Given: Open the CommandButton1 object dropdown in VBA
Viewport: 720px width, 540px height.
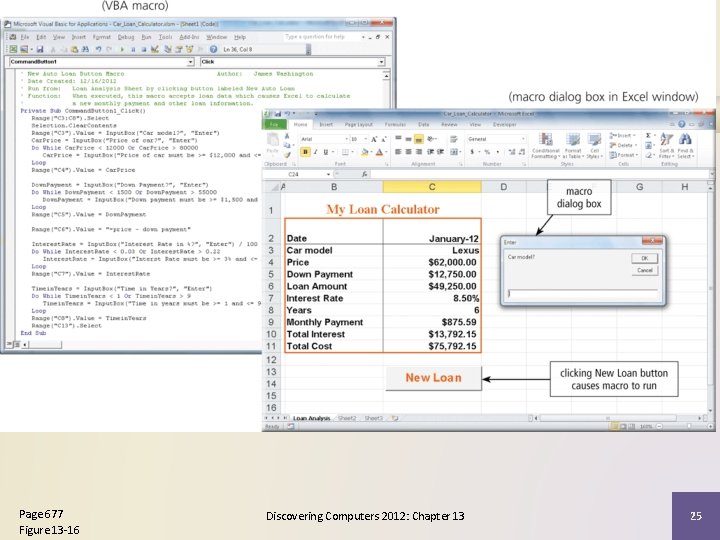Looking at the screenshot, I should tap(191, 62).
